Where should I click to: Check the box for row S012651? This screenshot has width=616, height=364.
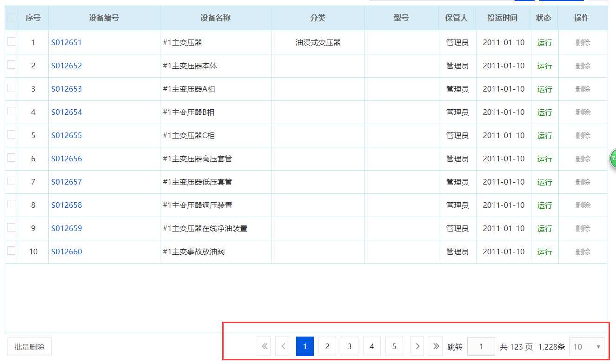coord(12,41)
